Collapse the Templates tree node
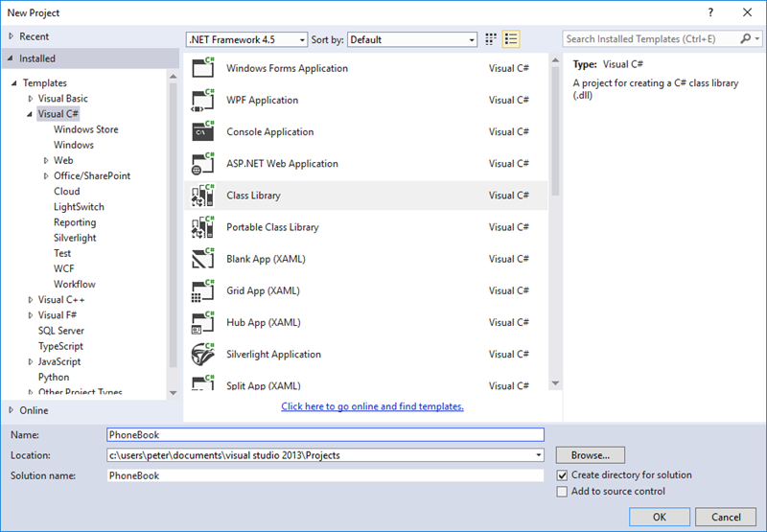The height and width of the screenshot is (532, 767). (14, 83)
